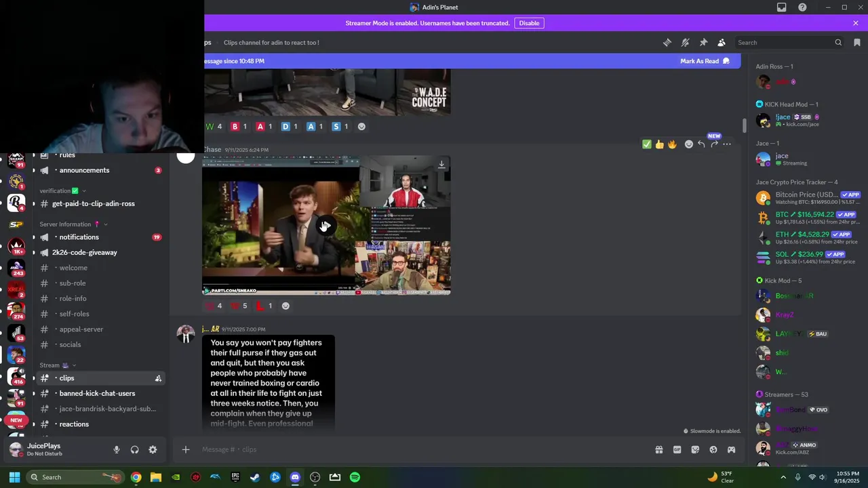The width and height of the screenshot is (868, 488).
Task: Open the emoji picker in message bar
Action: [713, 449]
